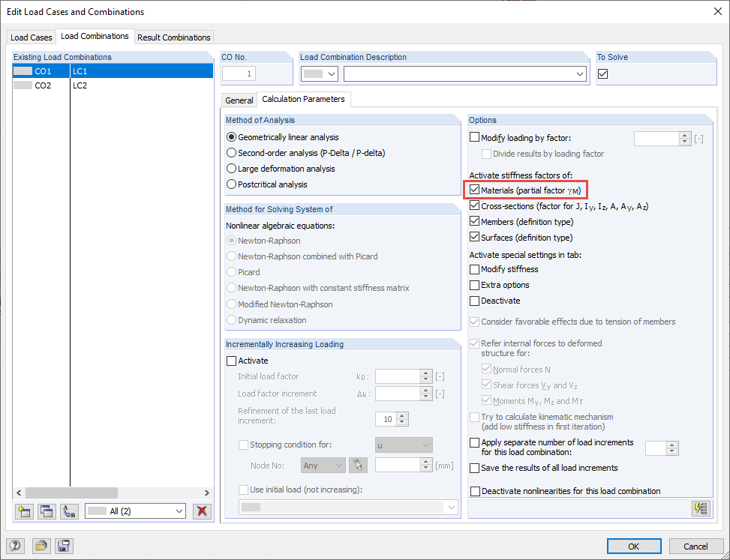Delete selected load combination red X
Image resolution: width=730 pixels, height=560 pixels.
[202, 511]
